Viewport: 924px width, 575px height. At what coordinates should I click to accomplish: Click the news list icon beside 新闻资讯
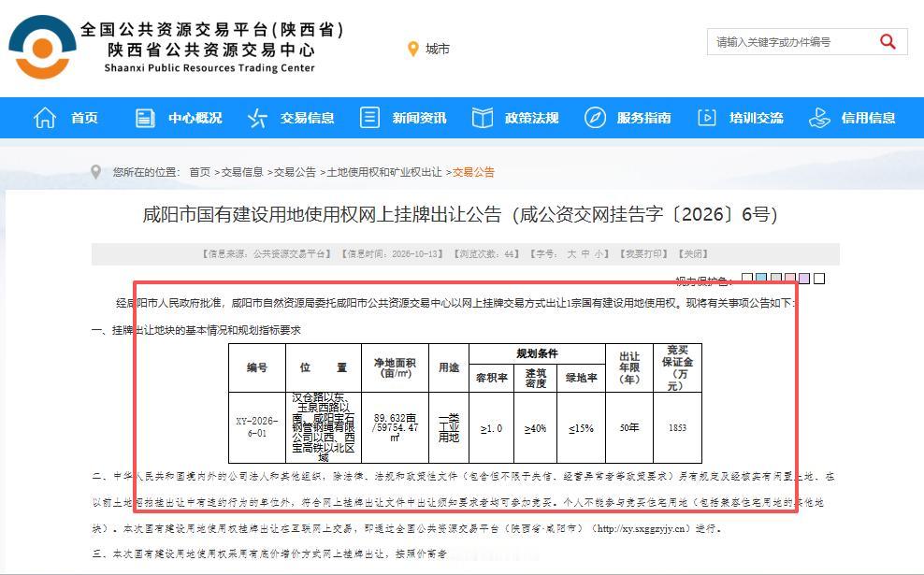[x=369, y=117]
